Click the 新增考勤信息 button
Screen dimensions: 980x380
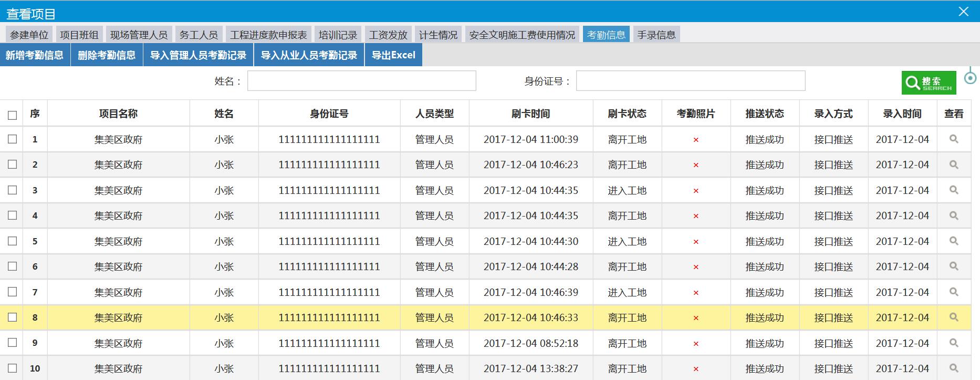point(35,55)
